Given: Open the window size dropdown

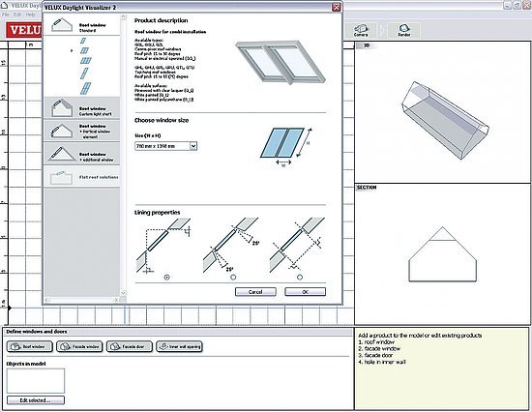Looking at the screenshot, I should click(193, 146).
